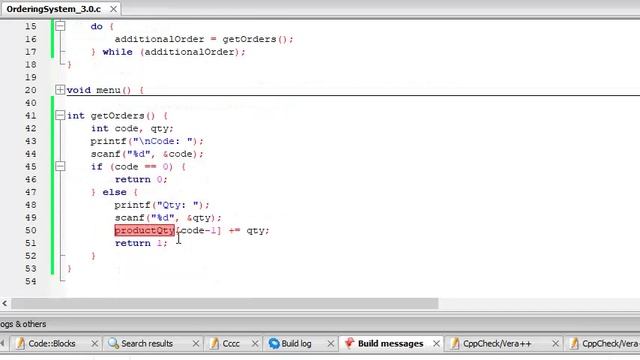Click the 'else' keyword on line 47
The image size is (640, 360).
point(114,192)
